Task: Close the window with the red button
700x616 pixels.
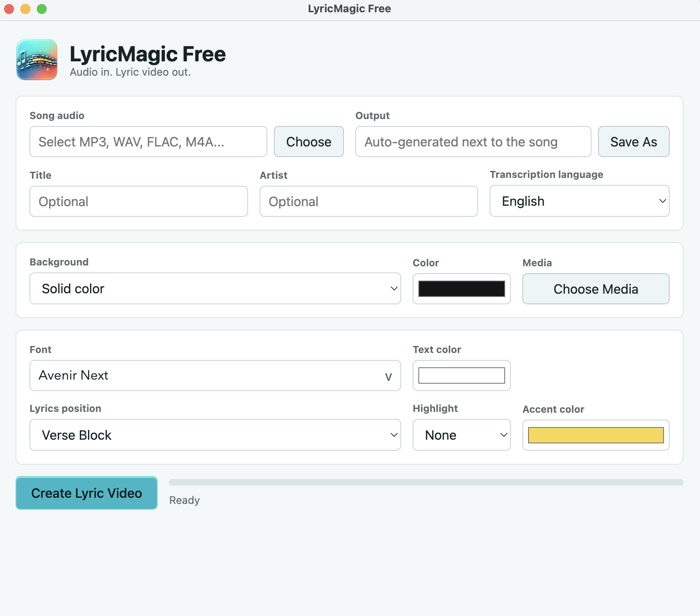Action: pyautogui.click(x=9, y=9)
